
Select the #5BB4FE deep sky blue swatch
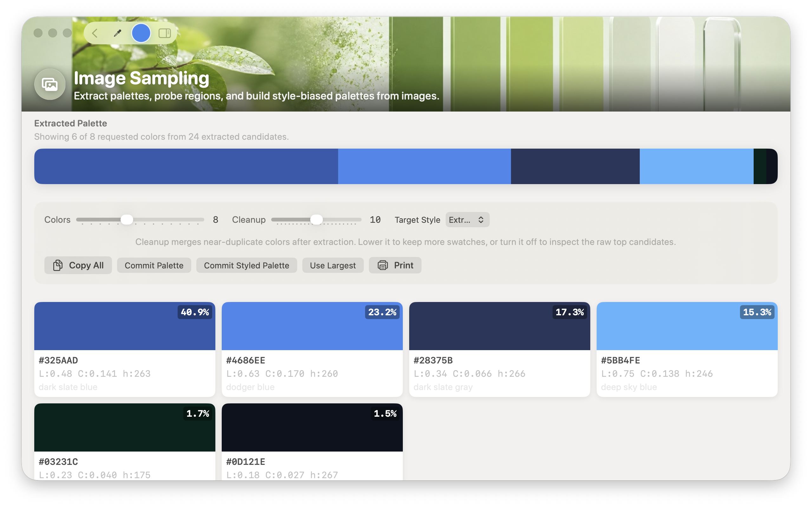(687, 350)
